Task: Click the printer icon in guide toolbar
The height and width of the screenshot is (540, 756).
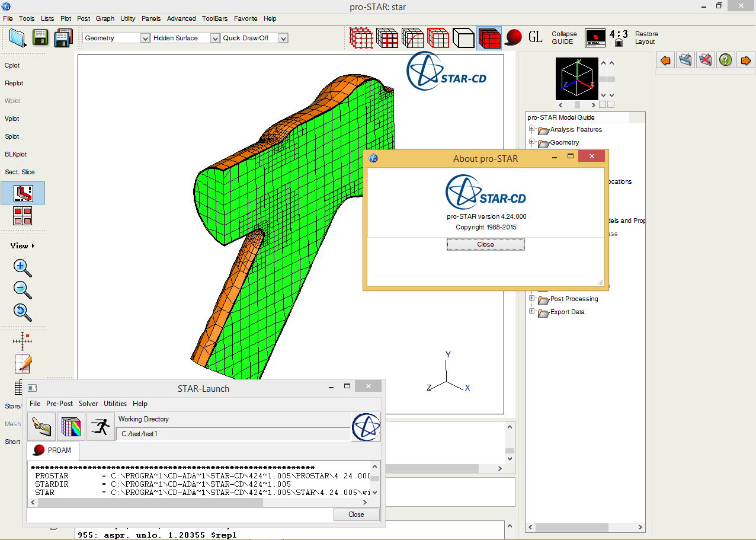Action: (685, 60)
